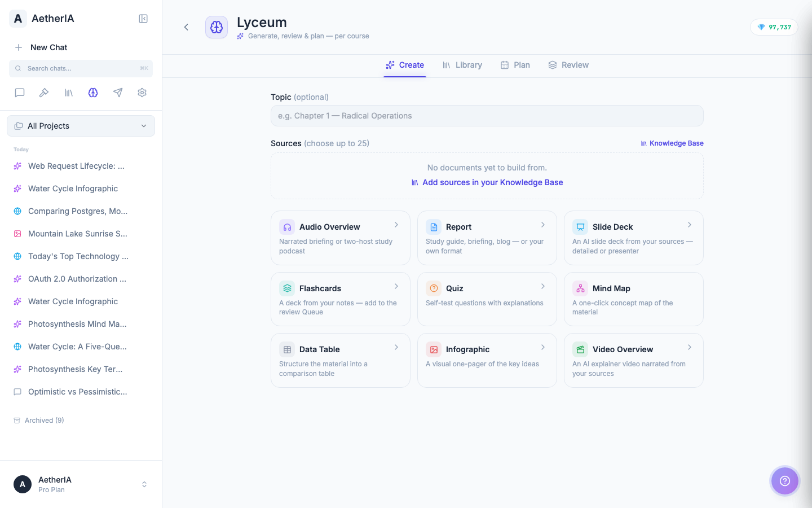This screenshot has width=812, height=508.
Task: Open chat Mountain Lake Sunrise S...
Action: click(x=81, y=234)
